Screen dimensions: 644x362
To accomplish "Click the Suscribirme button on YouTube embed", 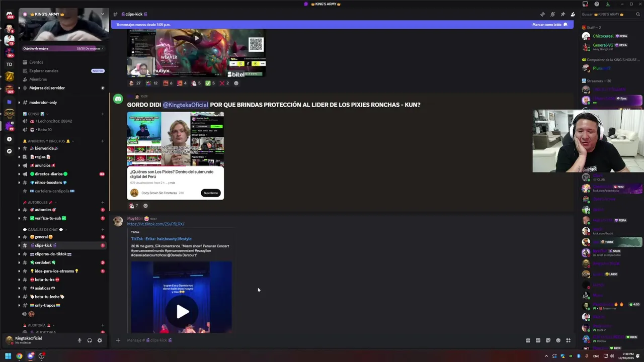I will 211,193.
